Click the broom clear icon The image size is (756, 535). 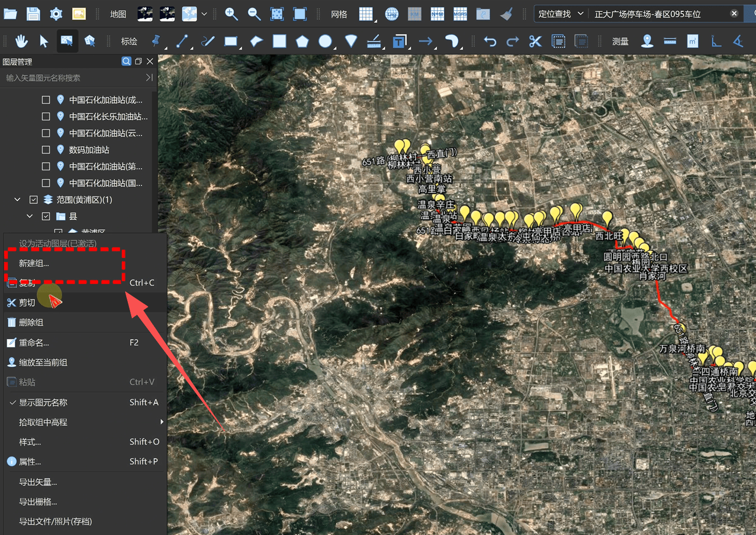pyautogui.click(x=506, y=14)
